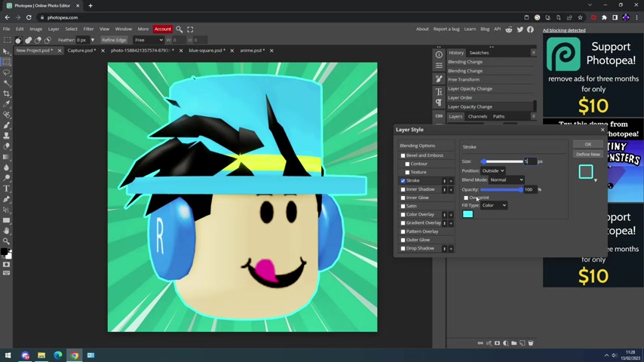The height and width of the screenshot is (362, 644).
Task: Open the Filter menu
Action: 88,29
